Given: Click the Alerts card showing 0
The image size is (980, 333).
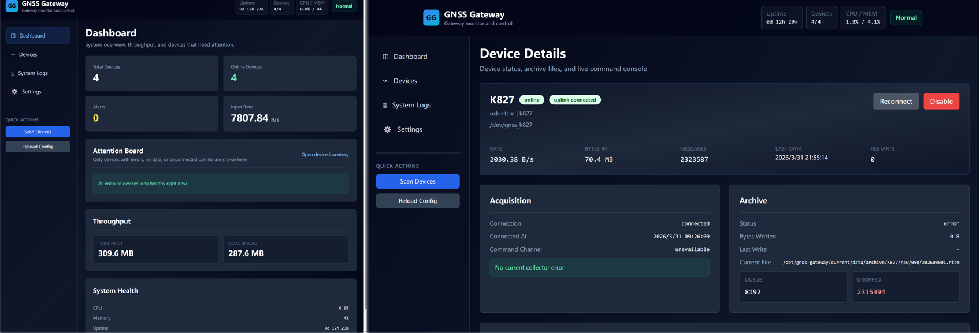Looking at the screenshot, I should 152,114.
